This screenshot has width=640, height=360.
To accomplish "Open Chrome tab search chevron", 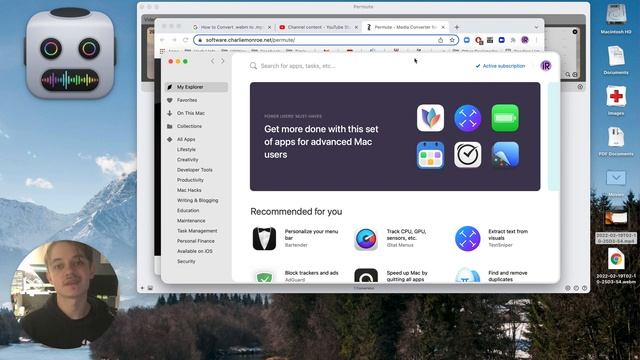I will coord(536,27).
